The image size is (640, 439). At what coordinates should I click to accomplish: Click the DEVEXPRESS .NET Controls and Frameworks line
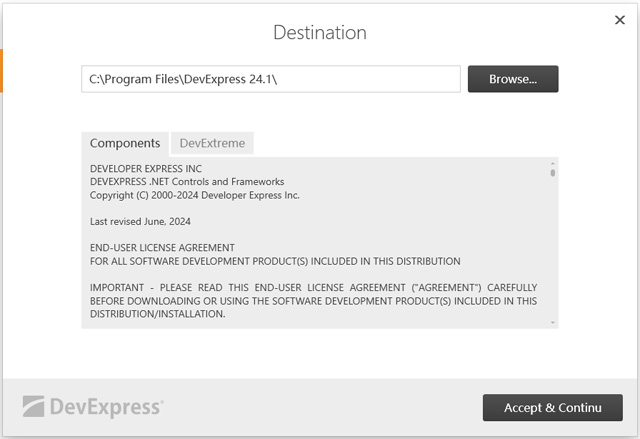click(x=187, y=182)
